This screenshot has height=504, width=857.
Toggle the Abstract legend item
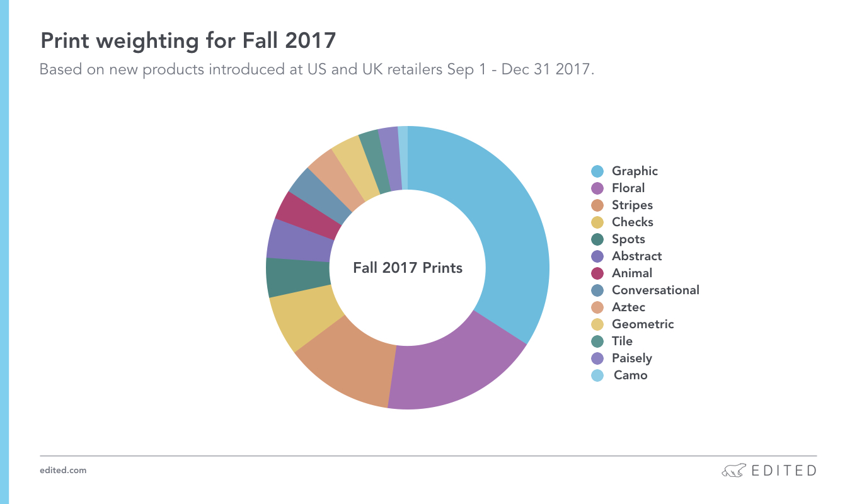tap(627, 256)
